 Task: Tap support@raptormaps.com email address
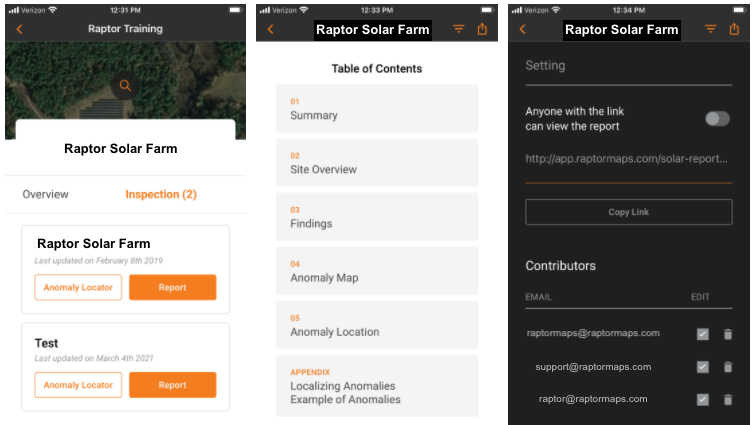click(x=593, y=367)
